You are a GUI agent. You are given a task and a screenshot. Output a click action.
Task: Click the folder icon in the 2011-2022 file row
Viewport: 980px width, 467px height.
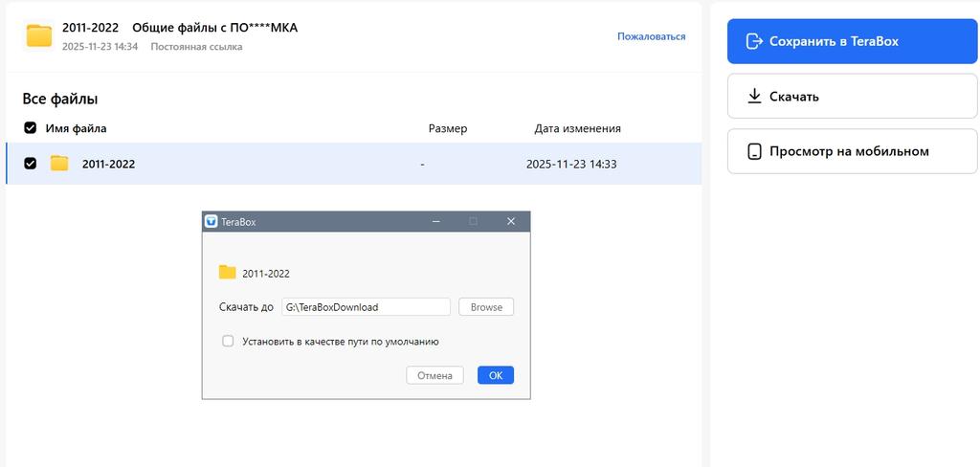coord(59,164)
